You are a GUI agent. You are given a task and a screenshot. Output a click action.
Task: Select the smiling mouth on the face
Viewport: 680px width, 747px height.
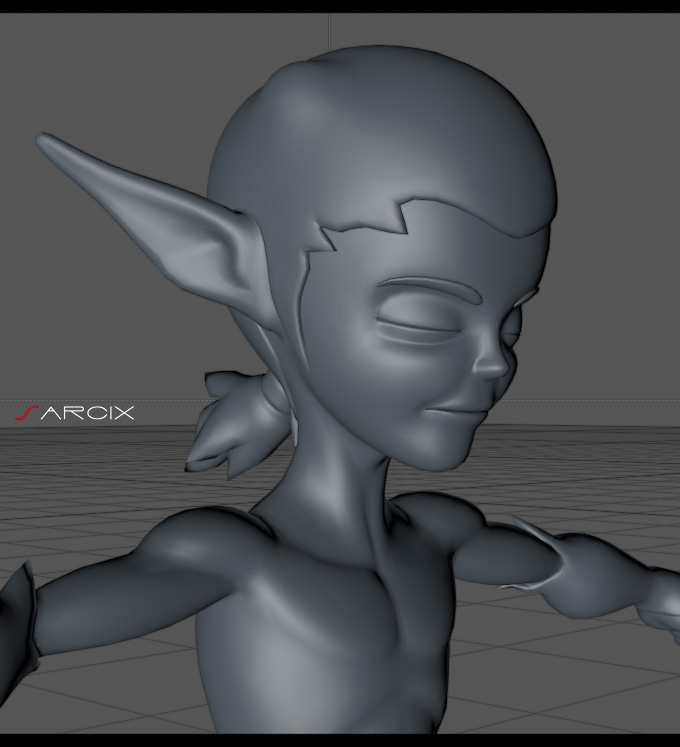tap(460, 410)
